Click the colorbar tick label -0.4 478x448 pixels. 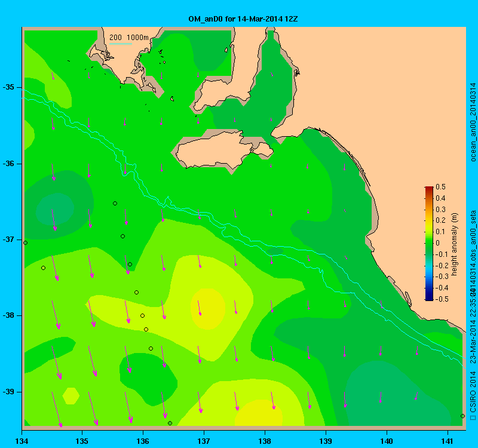442,288
